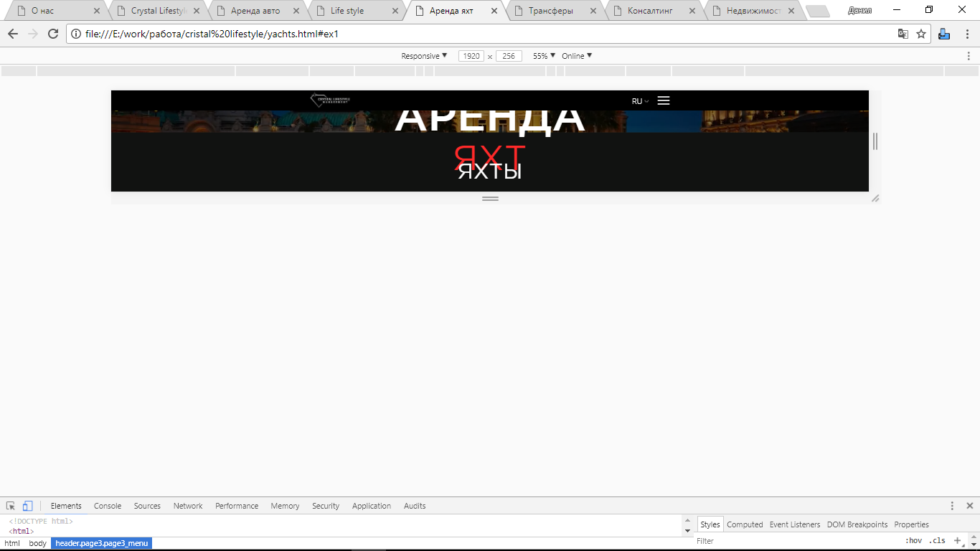Toggle the device toolbar in DevTools
The image size is (980, 551).
27,506
